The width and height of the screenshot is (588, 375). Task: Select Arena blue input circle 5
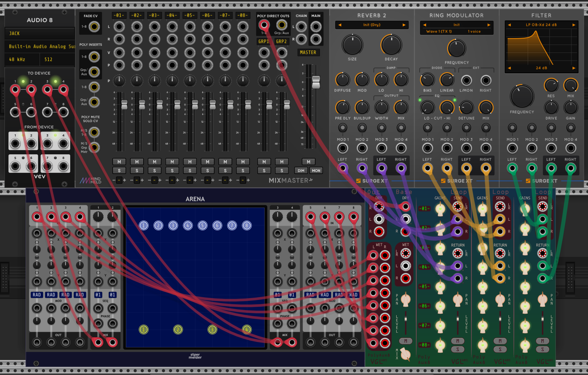pyautogui.click(x=203, y=226)
